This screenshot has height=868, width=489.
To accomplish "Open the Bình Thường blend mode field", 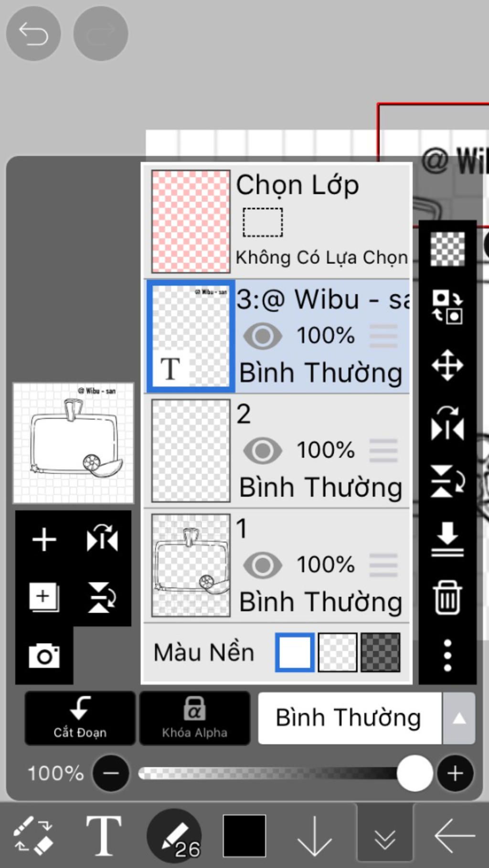I will click(349, 718).
